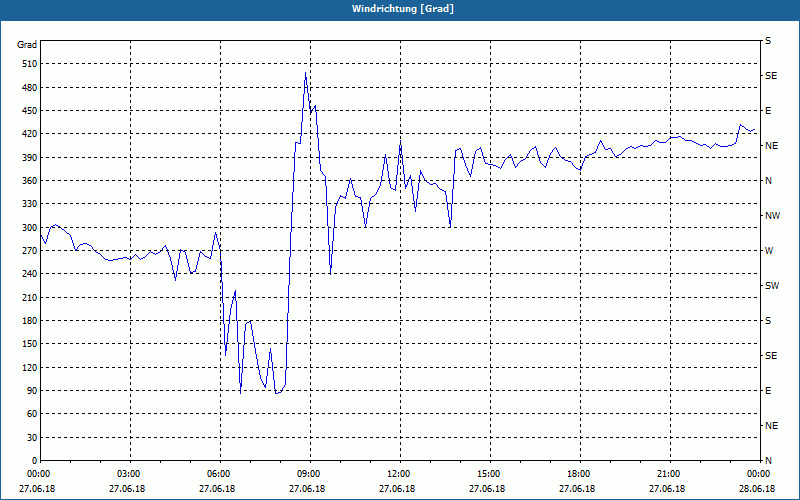Select the 30 tick label on left axis
This screenshot has height=500, width=800.
pos(32,437)
